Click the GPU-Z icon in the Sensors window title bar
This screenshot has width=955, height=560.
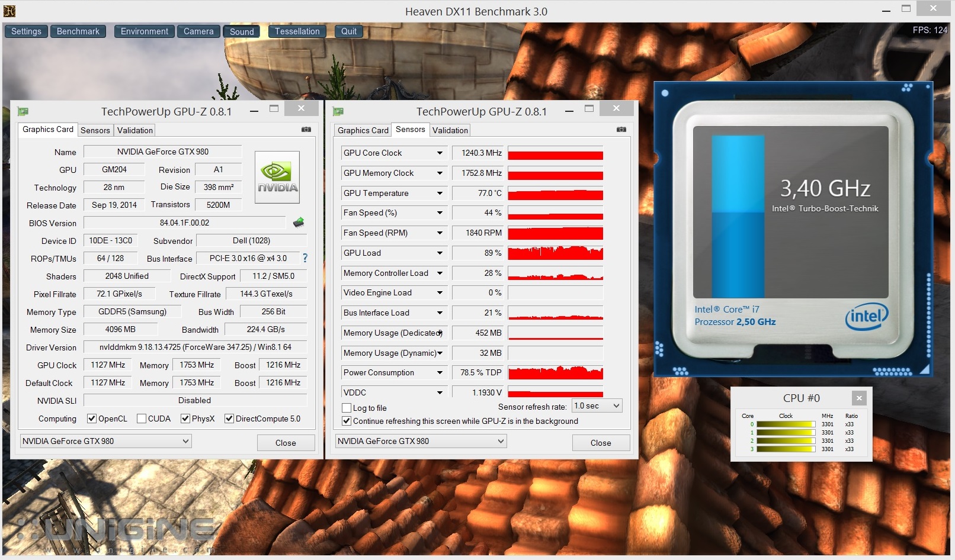click(338, 111)
